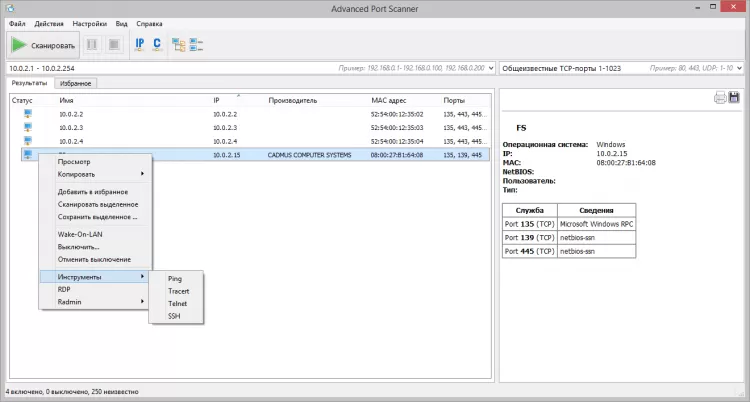750x402 pixels.
Task: Click the IP toolbar icon
Action: tap(140, 44)
